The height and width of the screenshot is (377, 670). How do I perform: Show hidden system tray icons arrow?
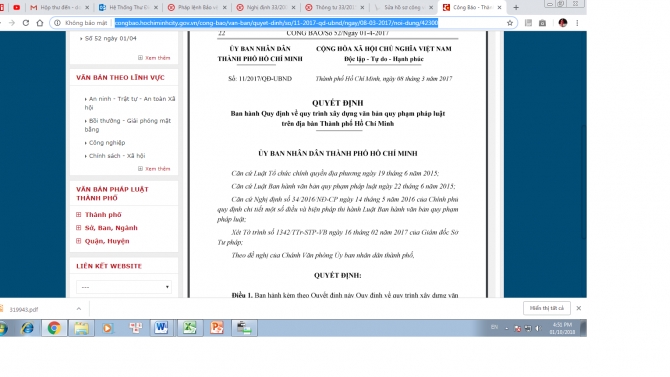pyautogui.click(x=506, y=328)
